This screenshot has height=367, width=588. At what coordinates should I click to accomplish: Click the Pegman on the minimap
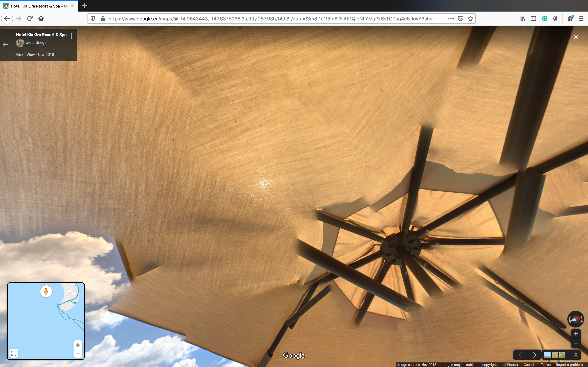coord(46,291)
